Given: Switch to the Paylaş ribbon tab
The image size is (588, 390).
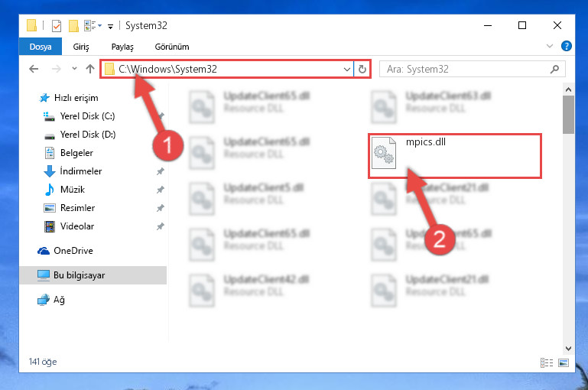Looking at the screenshot, I should coord(122,47).
